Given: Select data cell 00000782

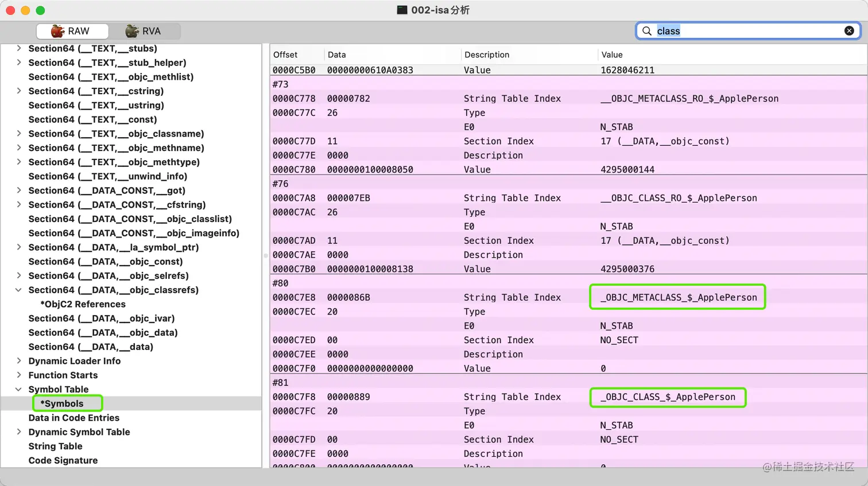Looking at the screenshot, I should click(348, 99).
